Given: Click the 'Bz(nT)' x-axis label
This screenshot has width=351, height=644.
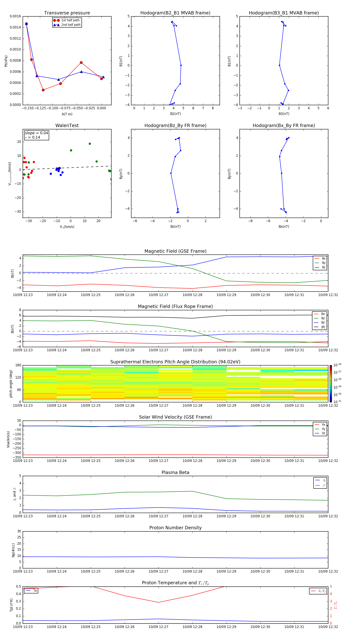Looking at the screenshot, I should click(175, 227).
